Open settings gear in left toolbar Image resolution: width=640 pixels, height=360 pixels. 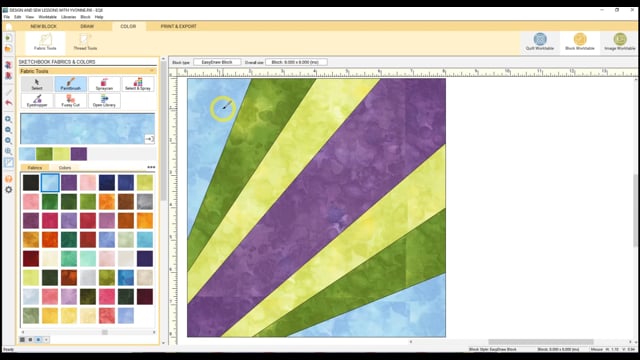click(x=9, y=190)
